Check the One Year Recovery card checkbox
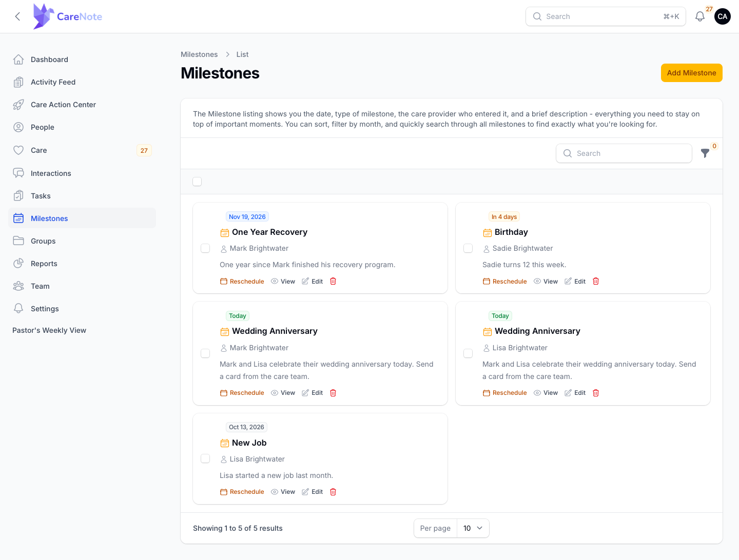Viewport: 739px width, 560px height. pyautogui.click(x=205, y=248)
